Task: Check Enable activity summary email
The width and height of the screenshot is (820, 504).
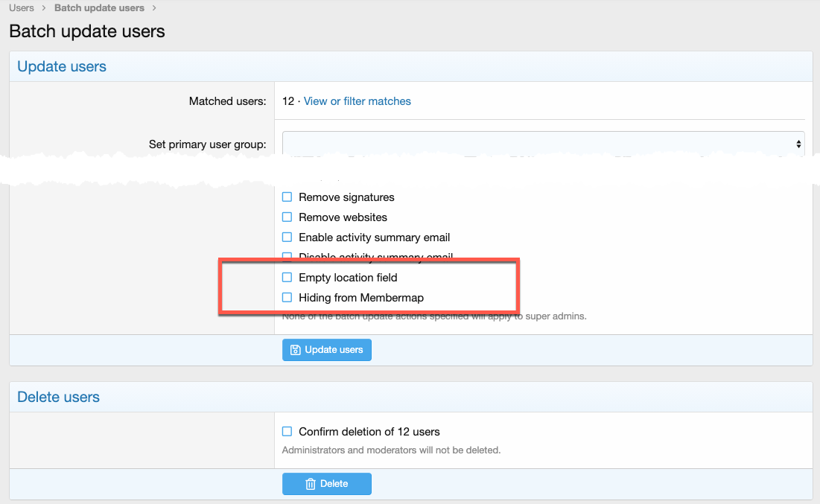Action: [287, 237]
